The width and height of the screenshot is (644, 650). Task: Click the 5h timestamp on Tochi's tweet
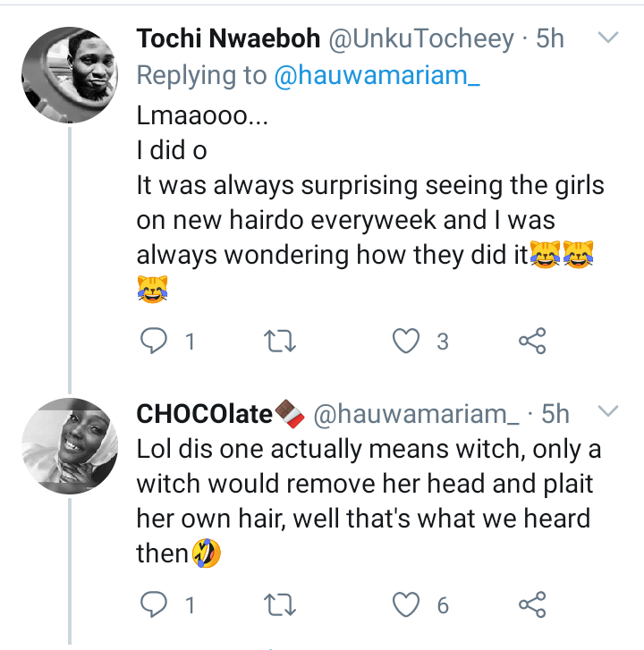coord(550,38)
